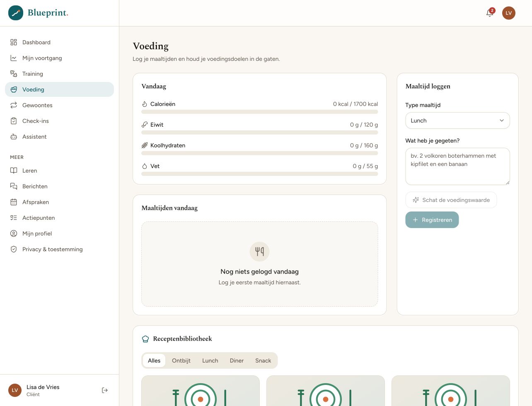Image resolution: width=532 pixels, height=406 pixels.
Task: Click the Blueprint logo icon
Action: [16, 13]
